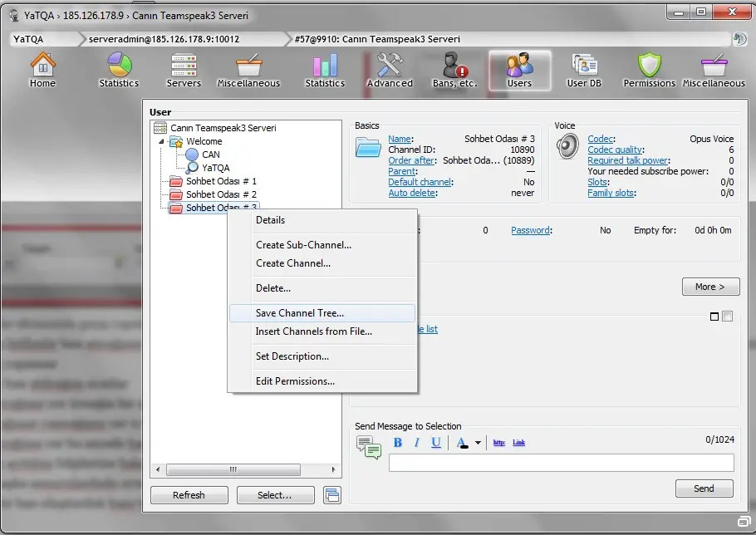Open the pie chart Statistics section

[x=119, y=71]
